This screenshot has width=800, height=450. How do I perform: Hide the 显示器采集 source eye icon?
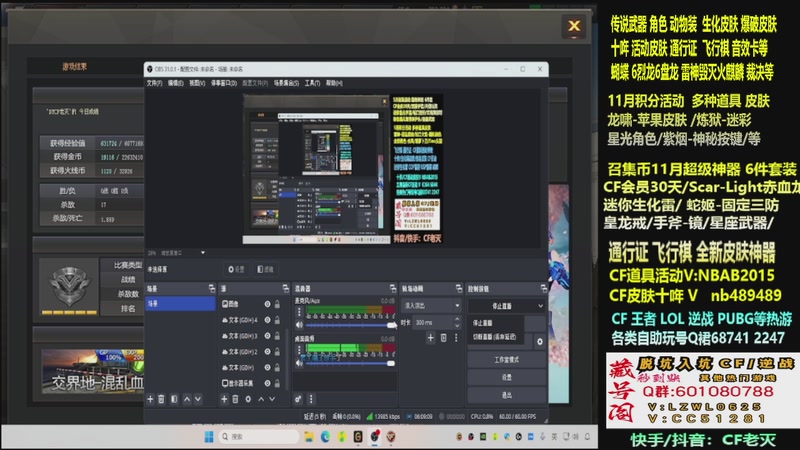click(x=267, y=383)
